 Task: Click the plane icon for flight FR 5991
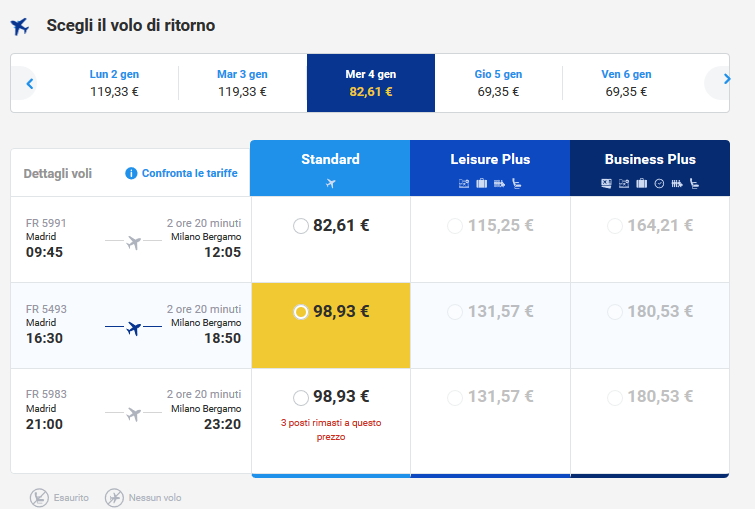click(x=134, y=242)
